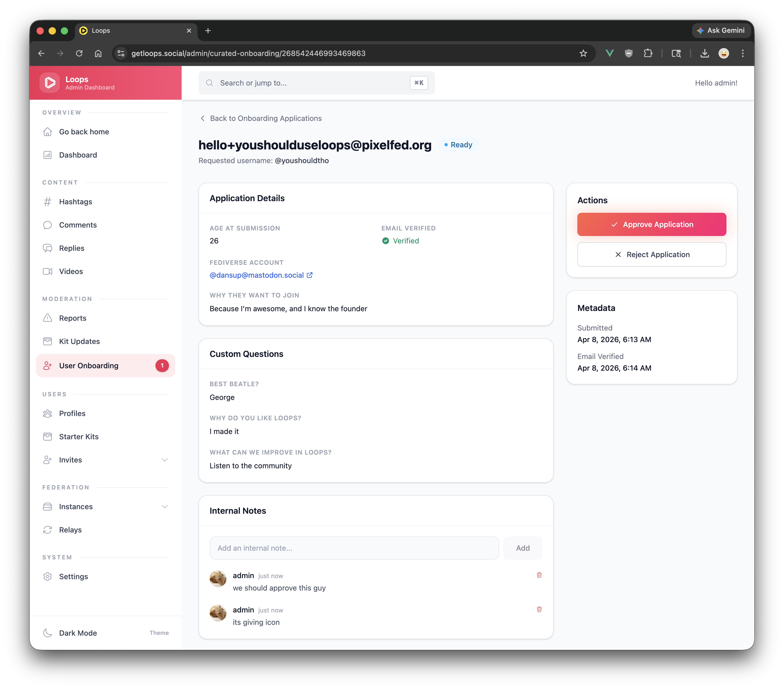Click the Dashboard chart icon

48,155
